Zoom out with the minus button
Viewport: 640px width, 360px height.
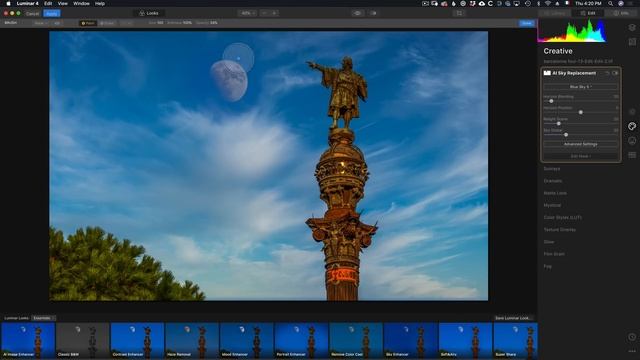tap(264, 13)
